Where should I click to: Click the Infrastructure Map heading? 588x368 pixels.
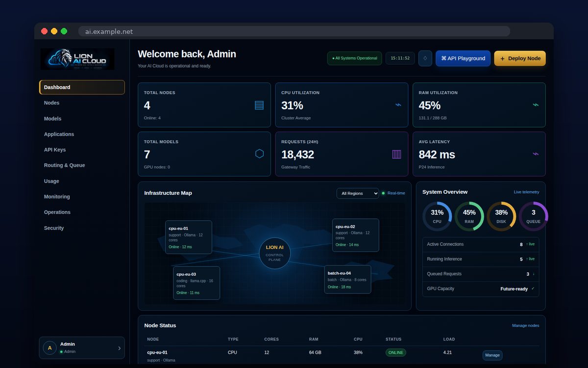[168, 193]
